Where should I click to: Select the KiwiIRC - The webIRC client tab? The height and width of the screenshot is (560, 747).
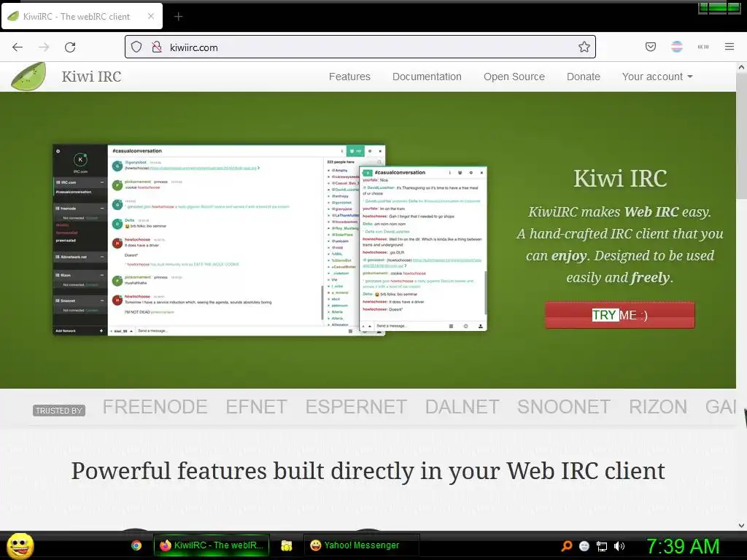[x=82, y=16]
